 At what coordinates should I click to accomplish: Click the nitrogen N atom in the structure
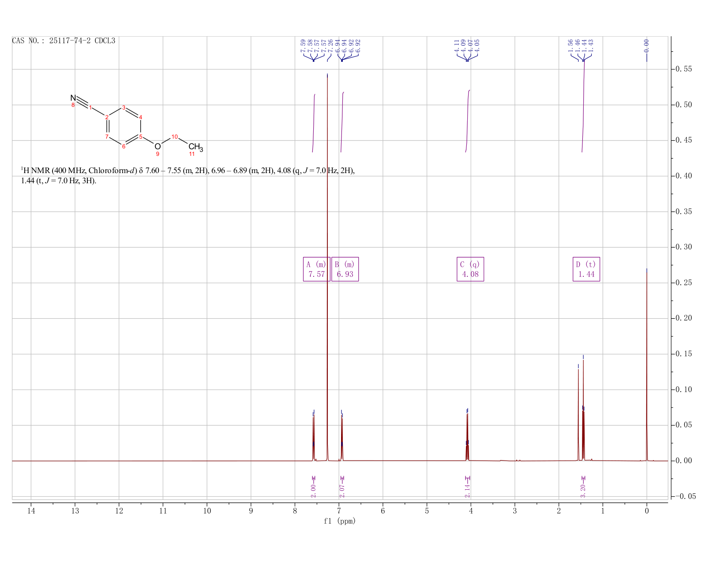pos(73,98)
